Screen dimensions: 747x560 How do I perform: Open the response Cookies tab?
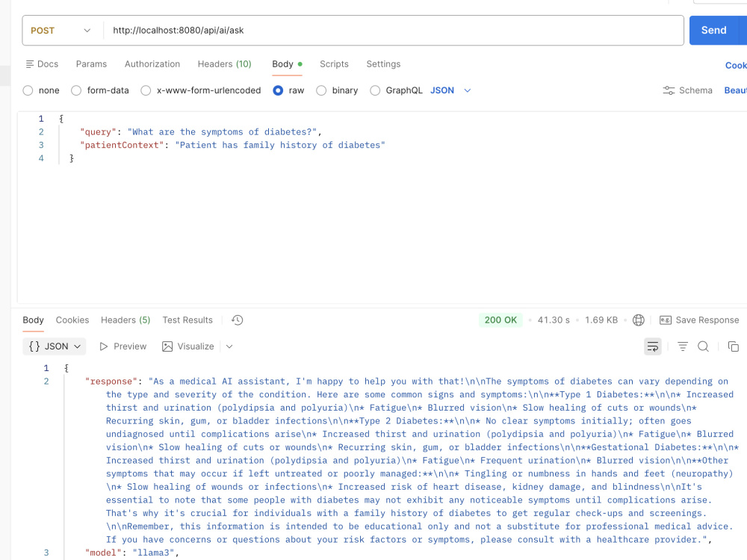click(72, 320)
